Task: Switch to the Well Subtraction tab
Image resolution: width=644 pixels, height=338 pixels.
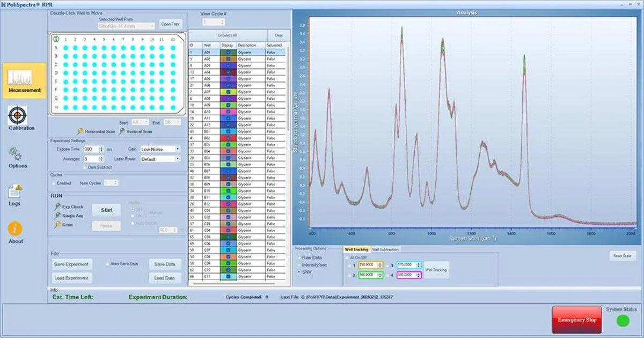Action: 385,249
